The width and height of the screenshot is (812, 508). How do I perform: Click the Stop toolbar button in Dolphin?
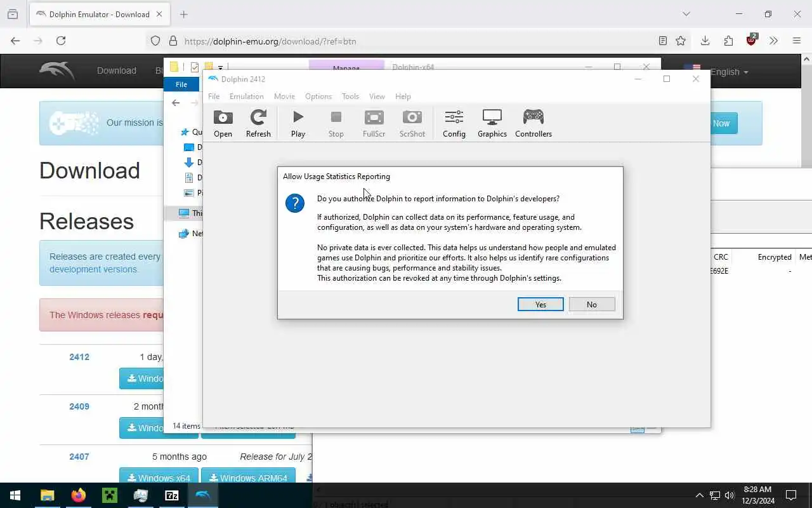(x=336, y=124)
